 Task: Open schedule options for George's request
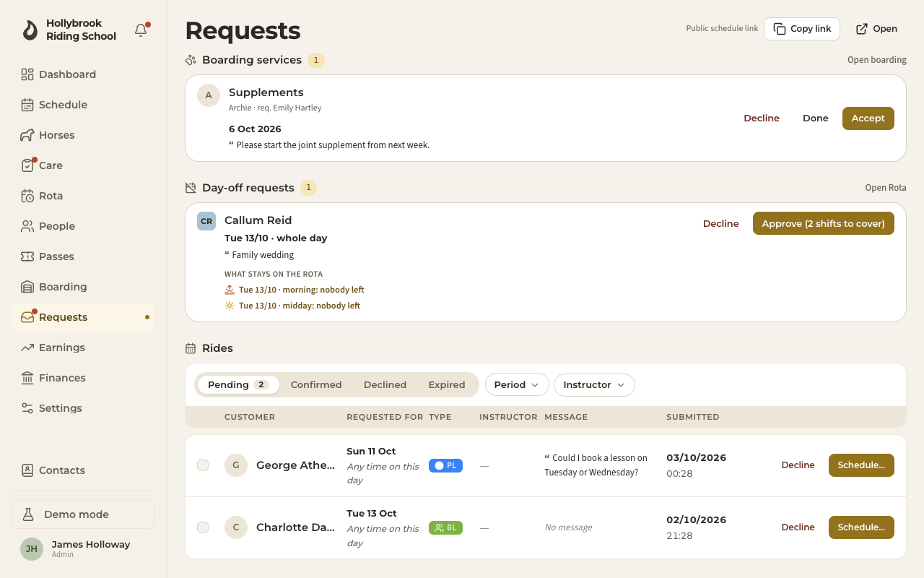pos(861,465)
